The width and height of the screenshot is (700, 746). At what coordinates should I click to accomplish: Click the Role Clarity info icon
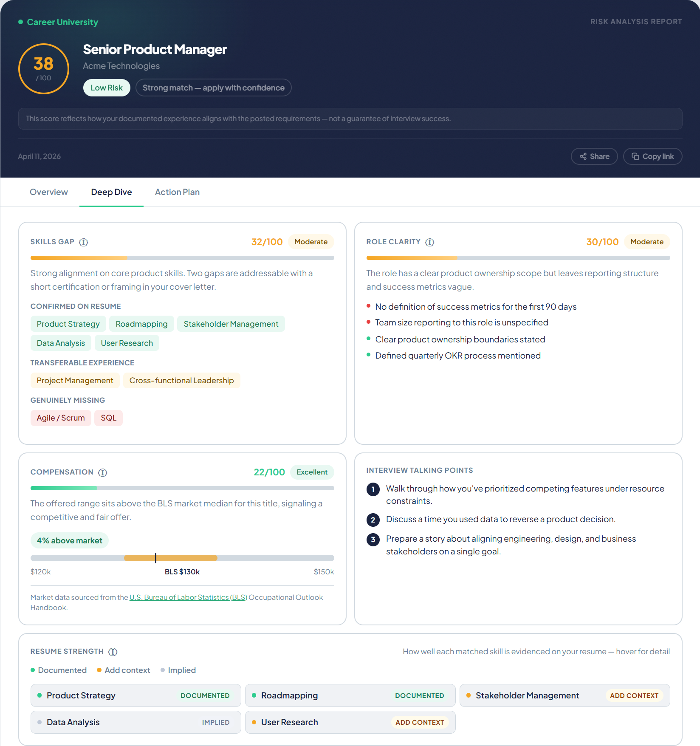[430, 242]
